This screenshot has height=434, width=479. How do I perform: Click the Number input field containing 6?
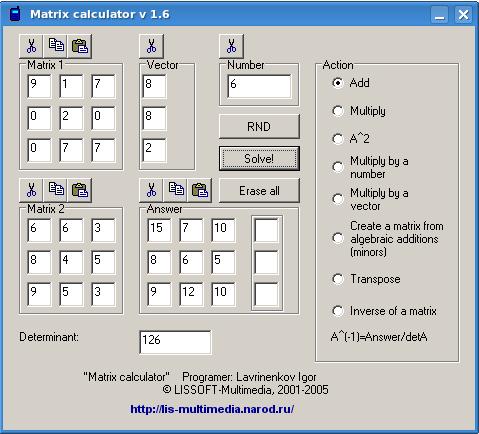pyautogui.click(x=259, y=86)
